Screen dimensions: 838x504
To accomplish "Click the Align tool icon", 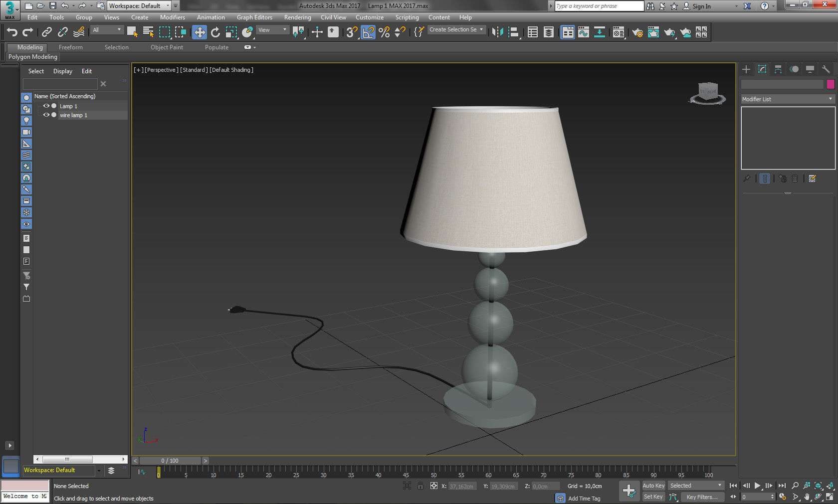I will tap(513, 32).
